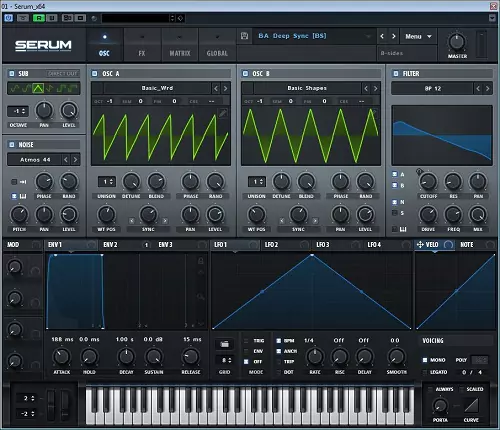Screen dimensions: 500x430
Task: Switch to the next filter type arrow
Action: pyautogui.click(x=487, y=89)
